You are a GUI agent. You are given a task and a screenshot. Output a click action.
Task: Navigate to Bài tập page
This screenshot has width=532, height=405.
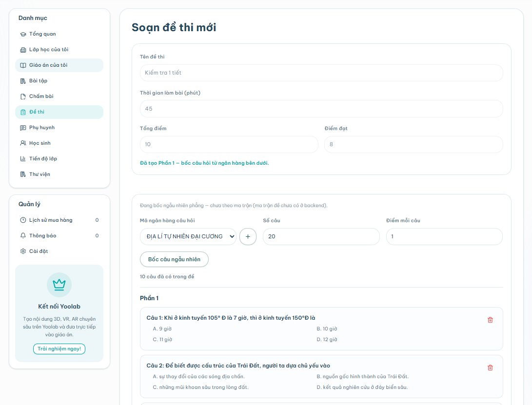click(59, 81)
